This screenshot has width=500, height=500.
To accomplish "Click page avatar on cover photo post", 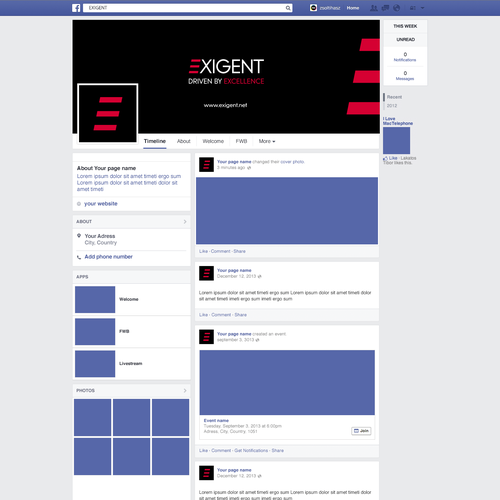I will pyautogui.click(x=206, y=165).
